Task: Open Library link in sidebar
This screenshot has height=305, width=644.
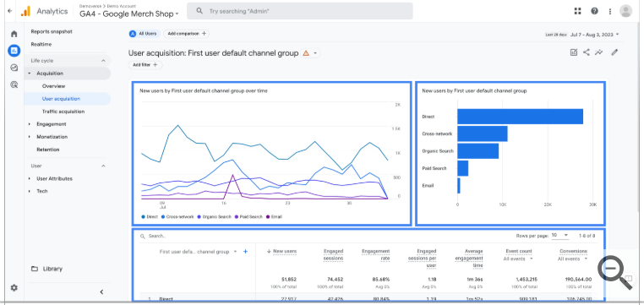Action: (52, 269)
